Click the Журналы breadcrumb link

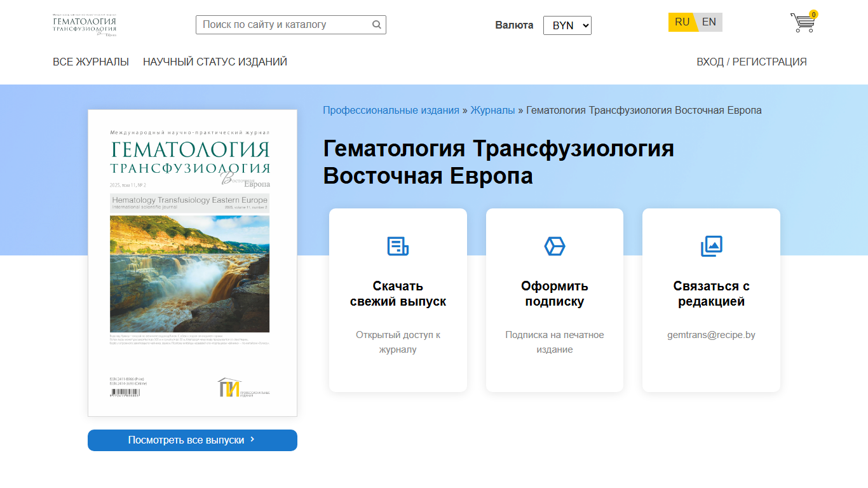[x=492, y=110]
